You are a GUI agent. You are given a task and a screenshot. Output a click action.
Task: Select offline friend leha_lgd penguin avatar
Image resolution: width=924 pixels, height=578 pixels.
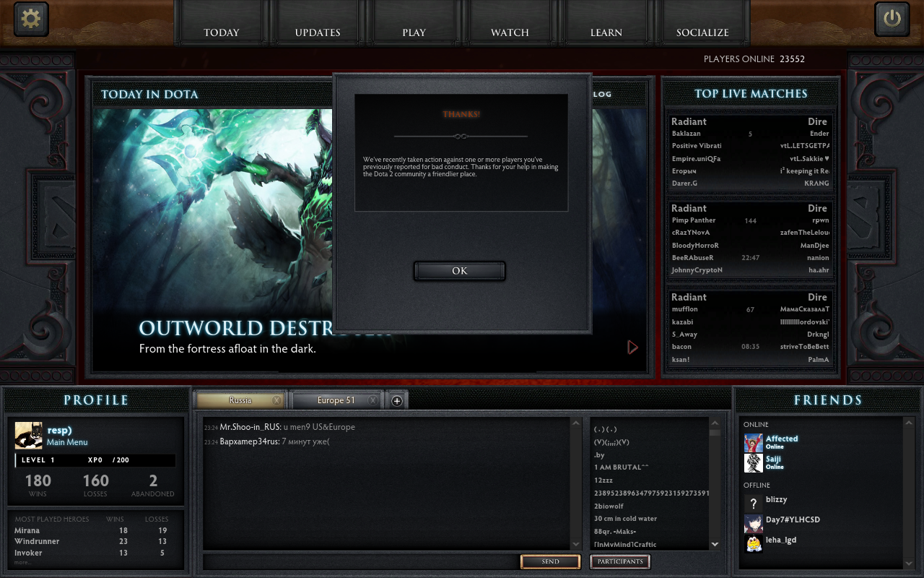(x=754, y=544)
